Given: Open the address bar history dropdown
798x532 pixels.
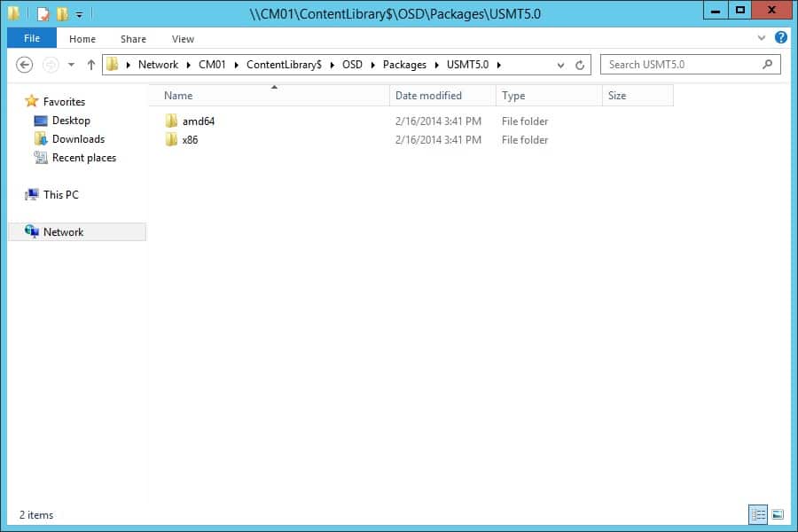Looking at the screenshot, I should pyautogui.click(x=562, y=64).
